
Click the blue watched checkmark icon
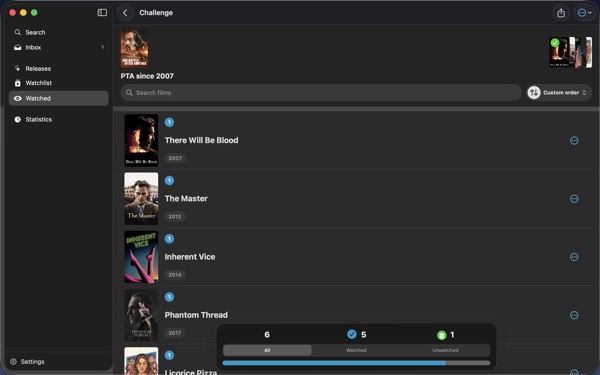point(352,334)
